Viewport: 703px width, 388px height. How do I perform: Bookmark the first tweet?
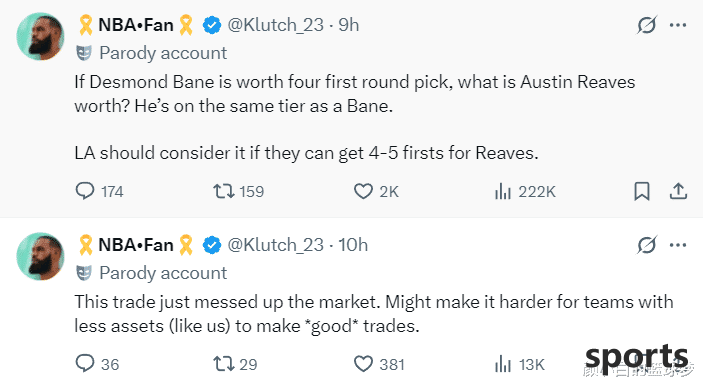(642, 191)
